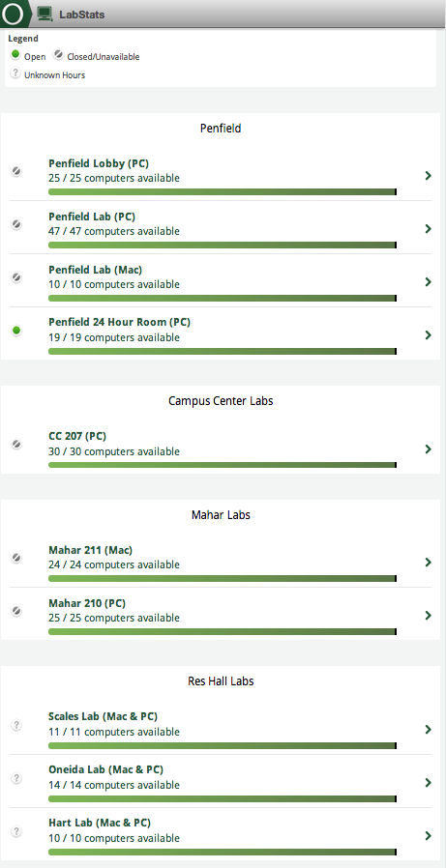Click the LabStats title in the header bar
The image size is (446, 868).
tap(82, 14)
